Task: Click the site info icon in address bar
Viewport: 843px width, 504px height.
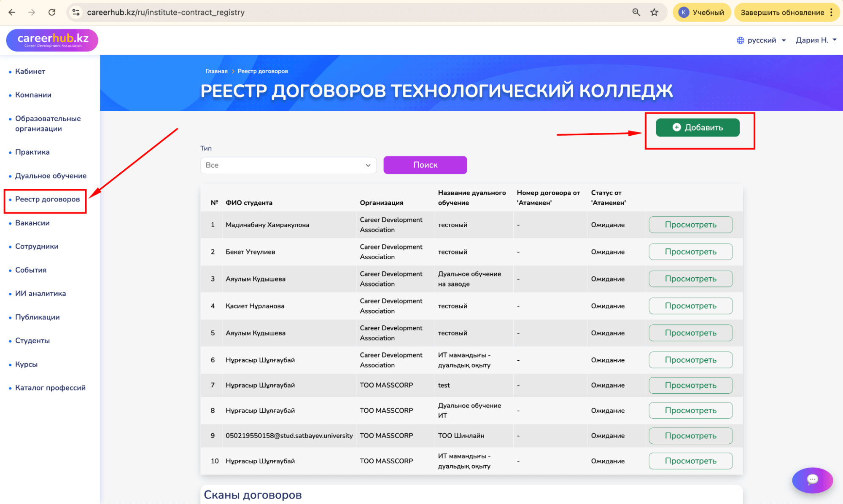Action: coord(76,12)
